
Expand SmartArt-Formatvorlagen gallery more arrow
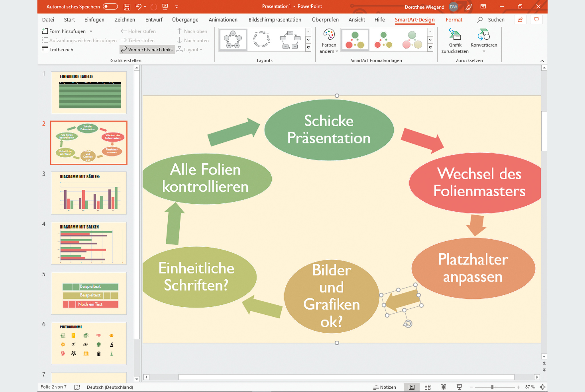(430, 48)
